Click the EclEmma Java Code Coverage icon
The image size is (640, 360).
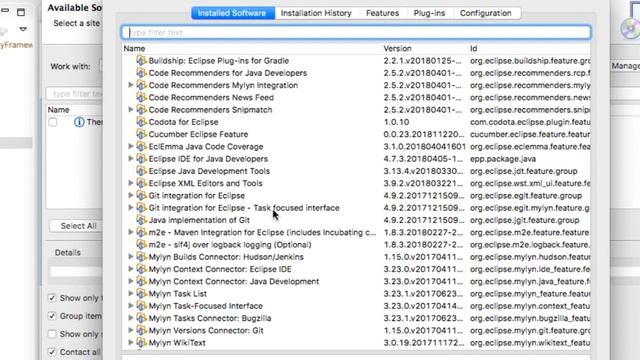point(141,146)
